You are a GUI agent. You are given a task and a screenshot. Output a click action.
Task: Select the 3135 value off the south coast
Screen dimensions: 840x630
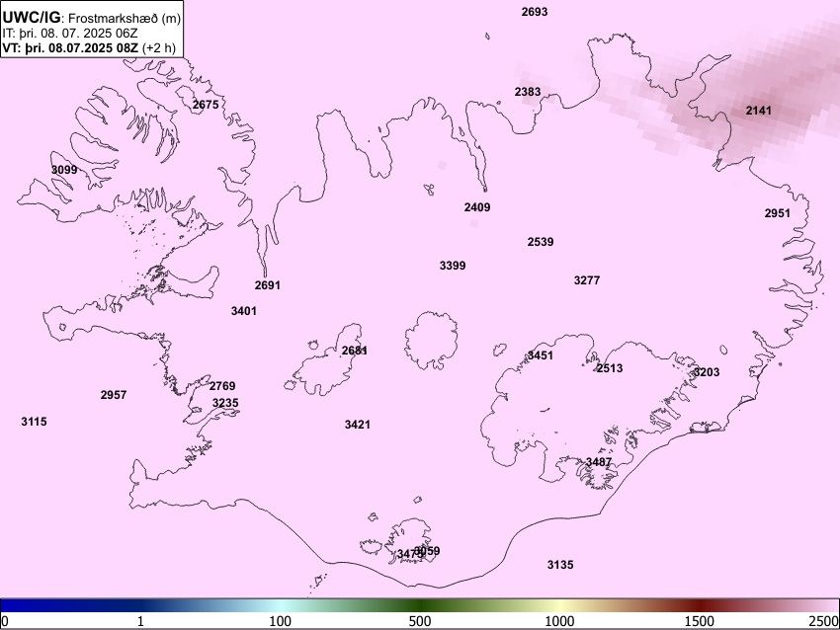tap(560, 565)
